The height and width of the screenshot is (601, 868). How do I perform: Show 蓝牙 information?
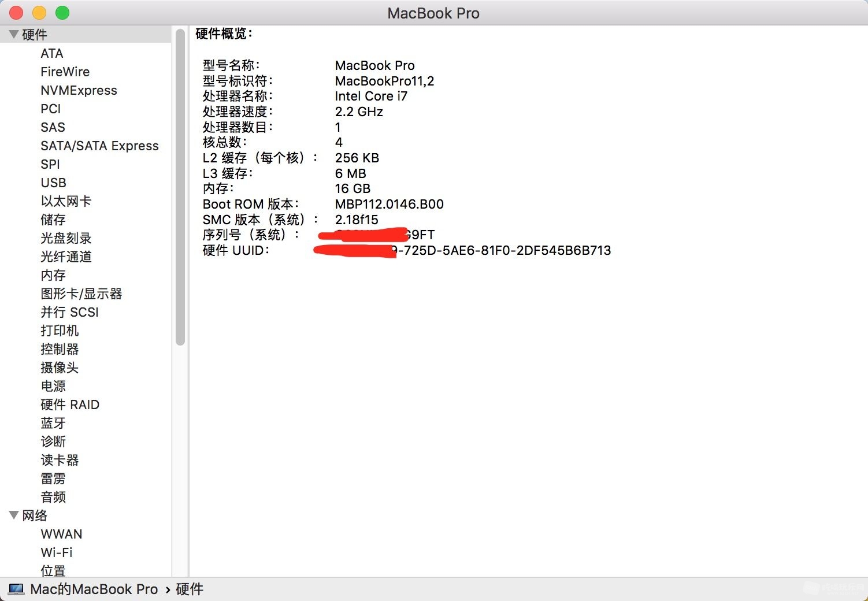(x=53, y=423)
